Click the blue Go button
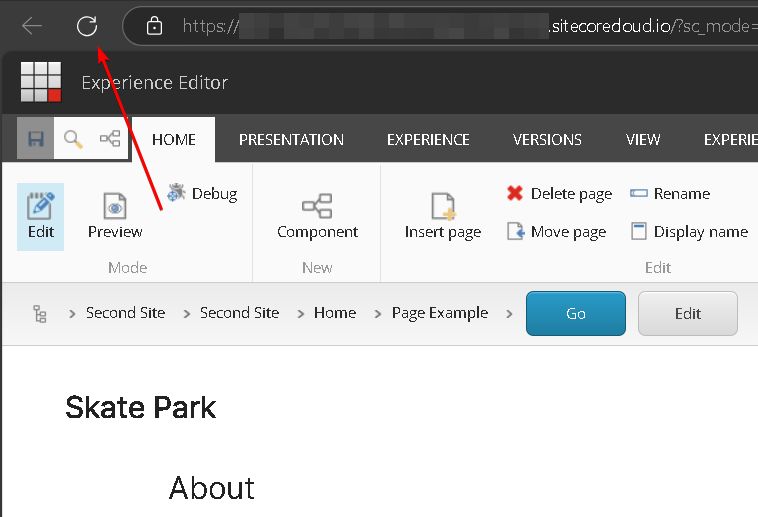The height and width of the screenshot is (517, 758). pyautogui.click(x=576, y=313)
